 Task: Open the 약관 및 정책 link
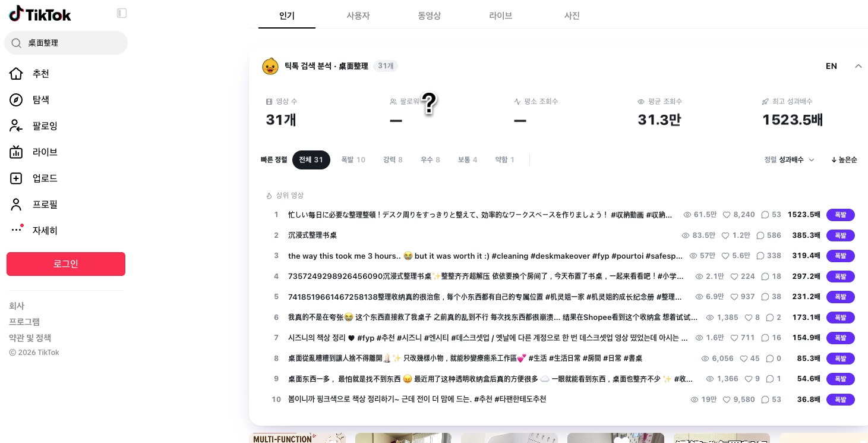pos(30,338)
